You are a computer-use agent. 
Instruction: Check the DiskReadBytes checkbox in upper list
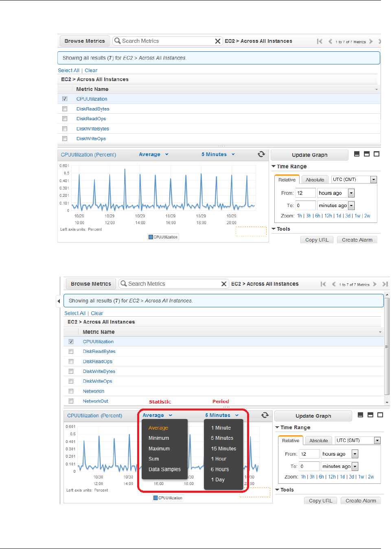click(x=65, y=109)
